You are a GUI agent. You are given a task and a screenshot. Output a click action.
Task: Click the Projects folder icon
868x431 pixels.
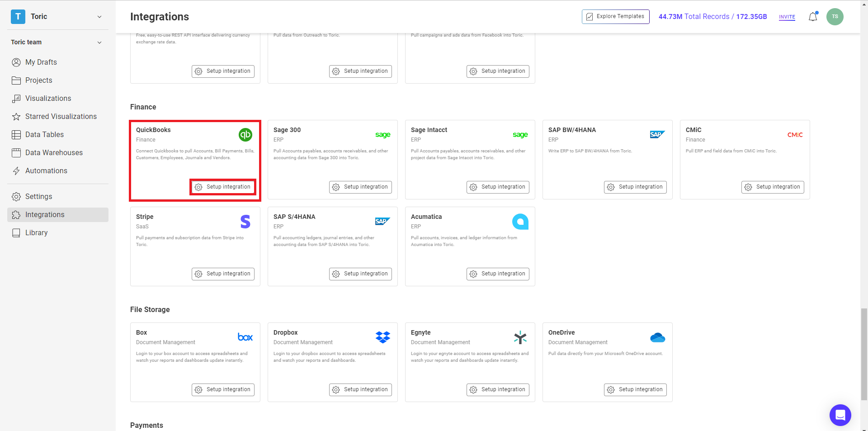pos(16,81)
